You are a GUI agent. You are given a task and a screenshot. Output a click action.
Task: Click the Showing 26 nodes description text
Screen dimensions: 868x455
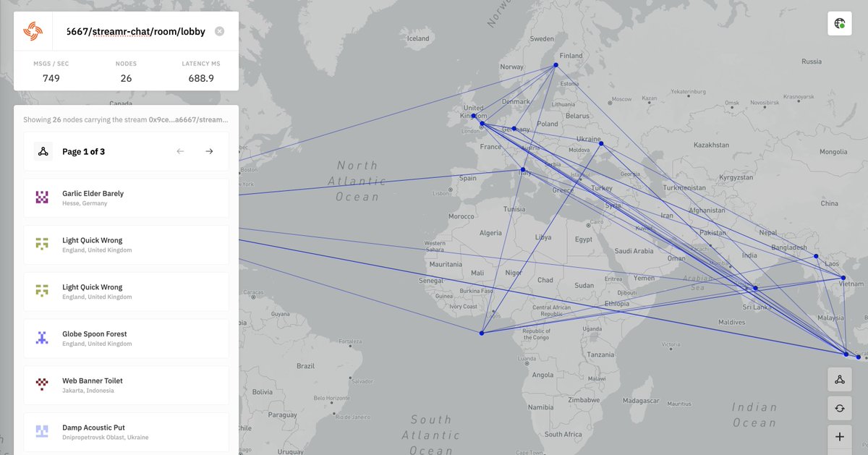click(126, 120)
